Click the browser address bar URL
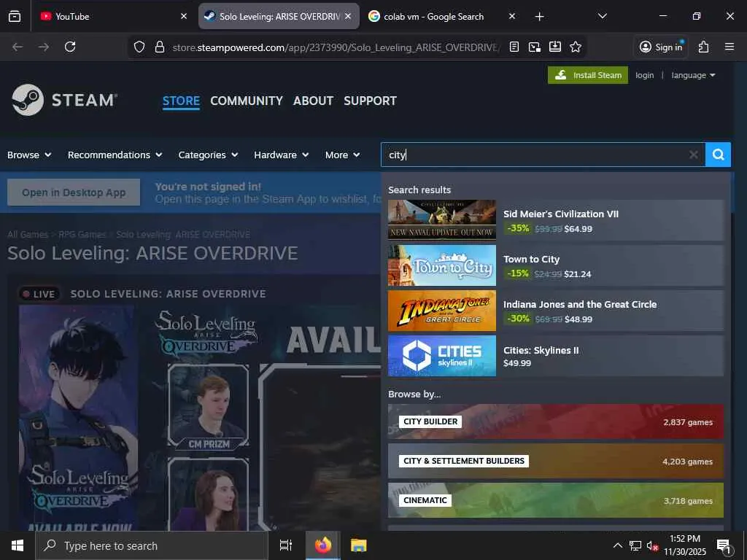The width and height of the screenshot is (747, 560). tap(336, 47)
